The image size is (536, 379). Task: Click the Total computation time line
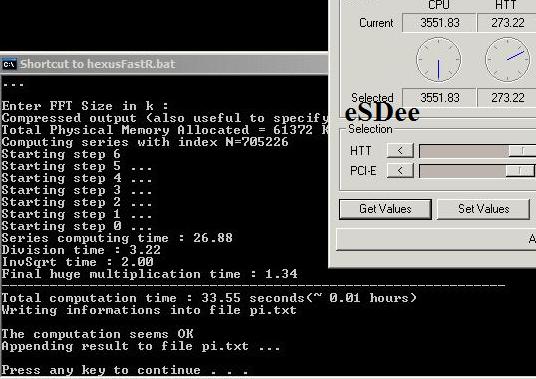pyautogui.click(x=209, y=298)
